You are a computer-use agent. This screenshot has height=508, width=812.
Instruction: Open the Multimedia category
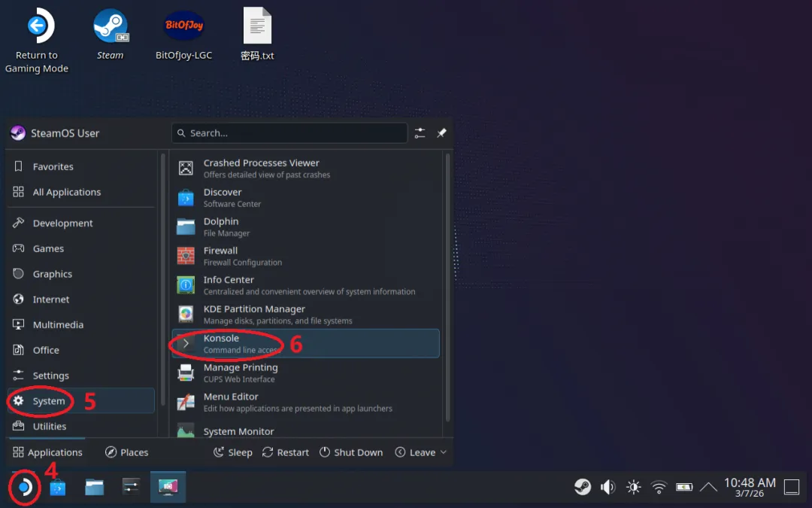point(81,324)
